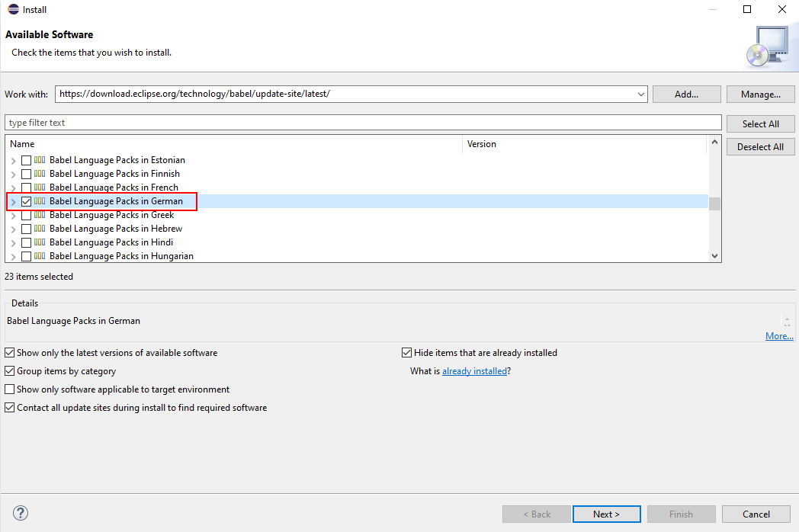Uncheck Babel Language Packs in German
This screenshot has height=532, width=799.
tap(27, 200)
